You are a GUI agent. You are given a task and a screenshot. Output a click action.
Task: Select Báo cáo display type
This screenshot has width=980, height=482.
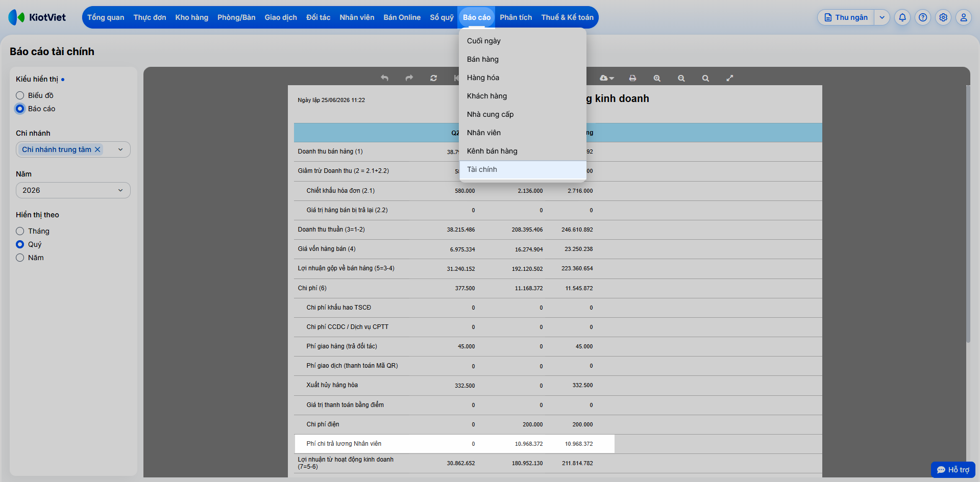tap(20, 109)
